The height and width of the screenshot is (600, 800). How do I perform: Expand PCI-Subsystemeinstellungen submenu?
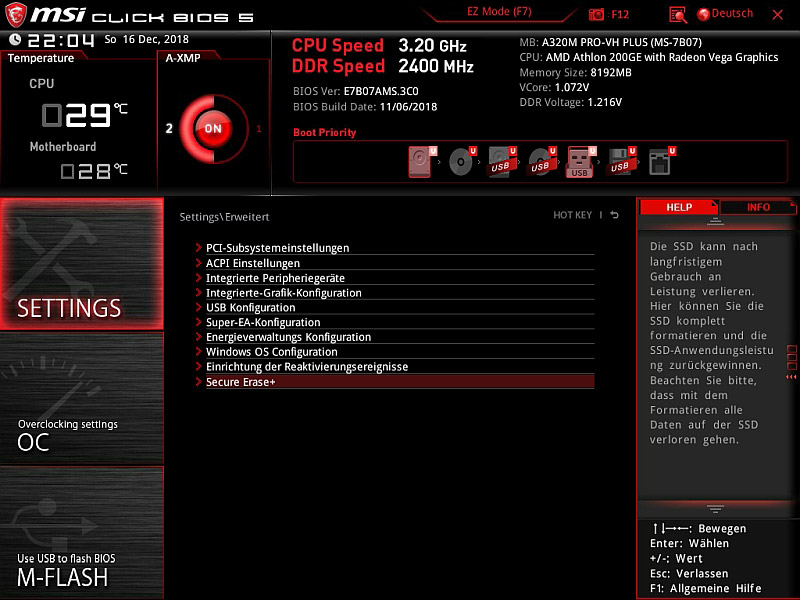pyautogui.click(x=395, y=248)
